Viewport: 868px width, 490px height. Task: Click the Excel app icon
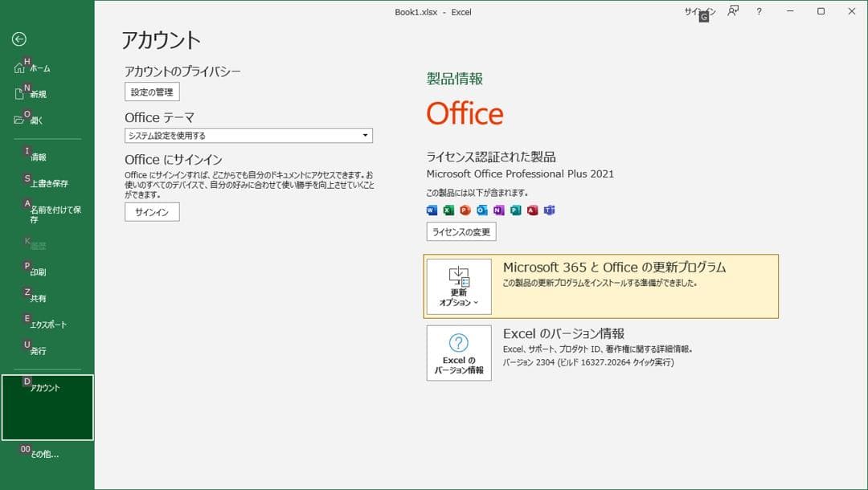(448, 210)
